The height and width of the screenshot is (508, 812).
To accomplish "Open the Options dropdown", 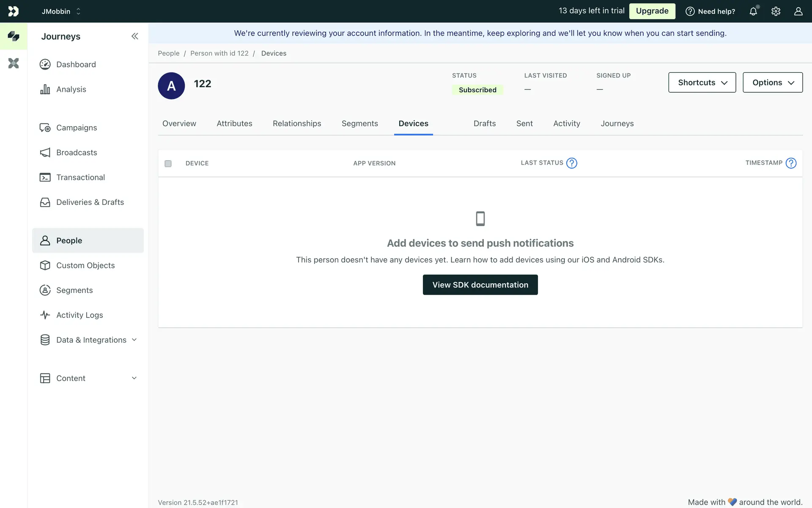I will [772, 83].
